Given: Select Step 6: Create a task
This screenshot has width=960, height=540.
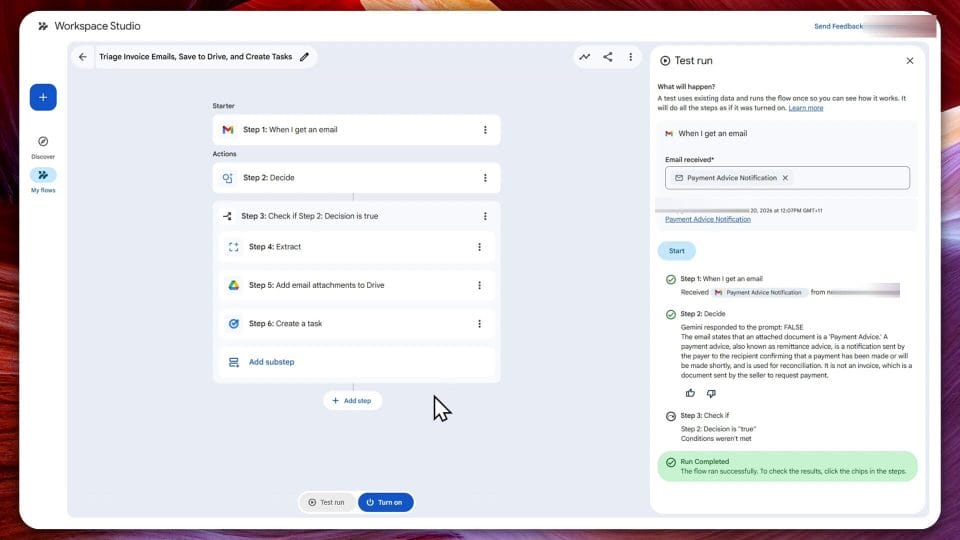Looking at the screenshot, I should click(356, 323).
